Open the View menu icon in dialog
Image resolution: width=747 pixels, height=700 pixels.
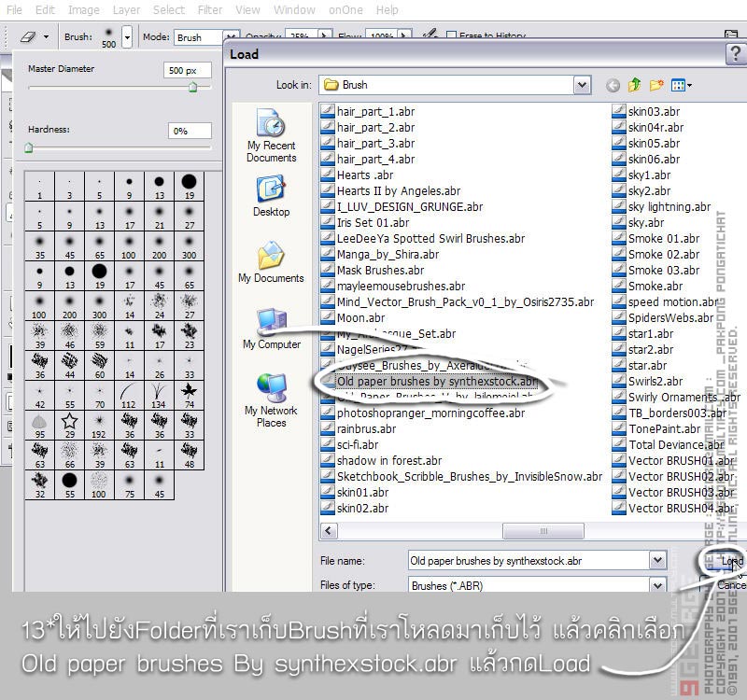(681, 86)
